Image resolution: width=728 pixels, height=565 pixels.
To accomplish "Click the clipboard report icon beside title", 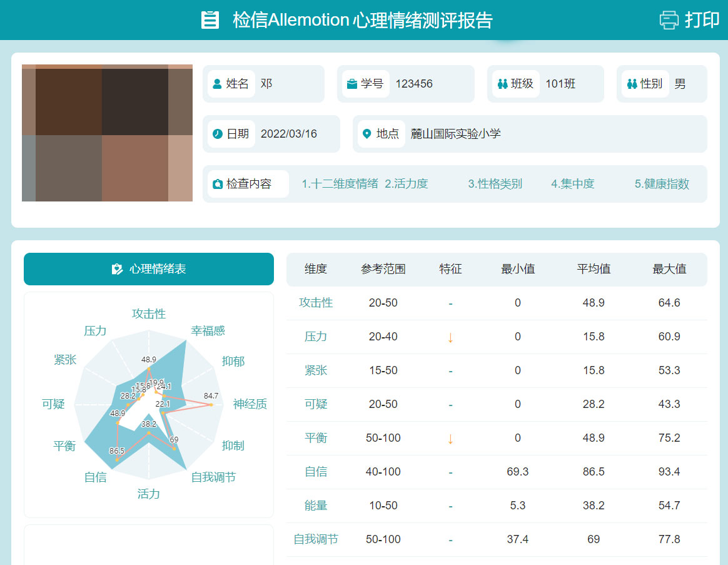I will coord(210,20).
